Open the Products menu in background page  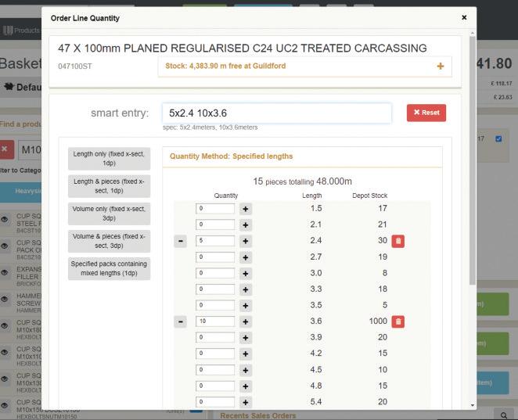[22, 31]
